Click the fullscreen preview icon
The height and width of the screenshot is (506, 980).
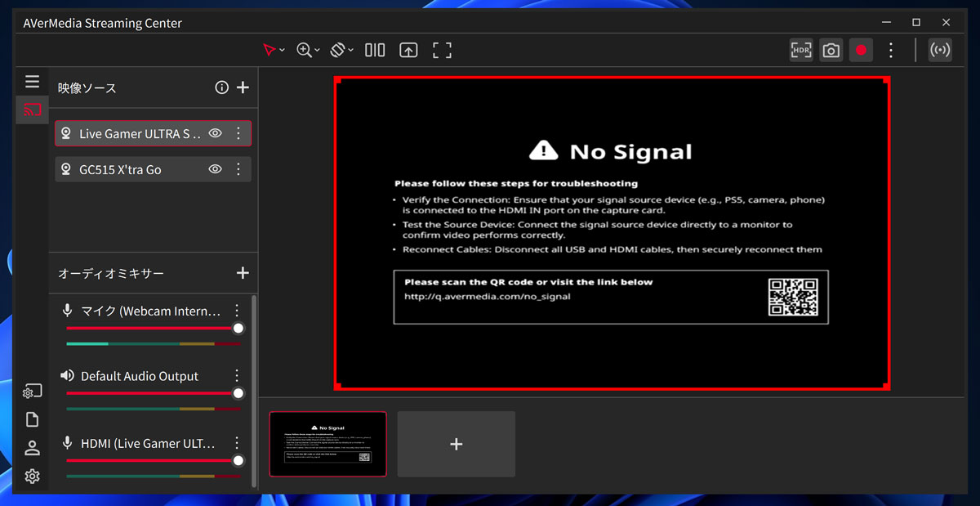[442, 51]
